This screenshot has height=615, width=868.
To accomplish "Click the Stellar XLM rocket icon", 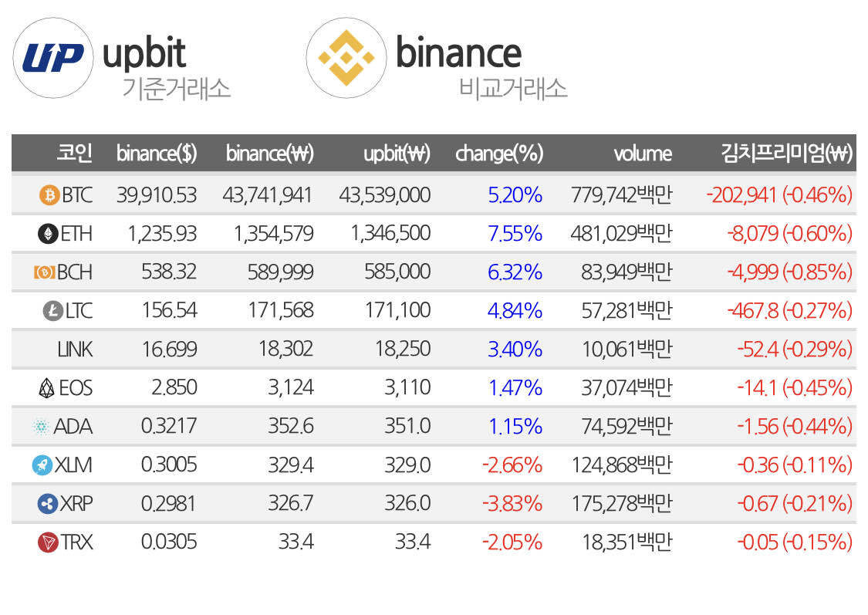I will click(x=42, y=465).
